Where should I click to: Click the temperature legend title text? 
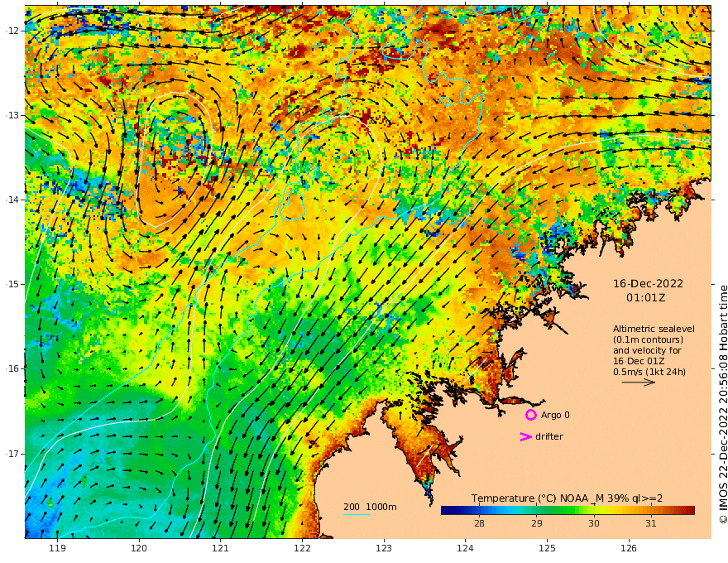[567, 498]
